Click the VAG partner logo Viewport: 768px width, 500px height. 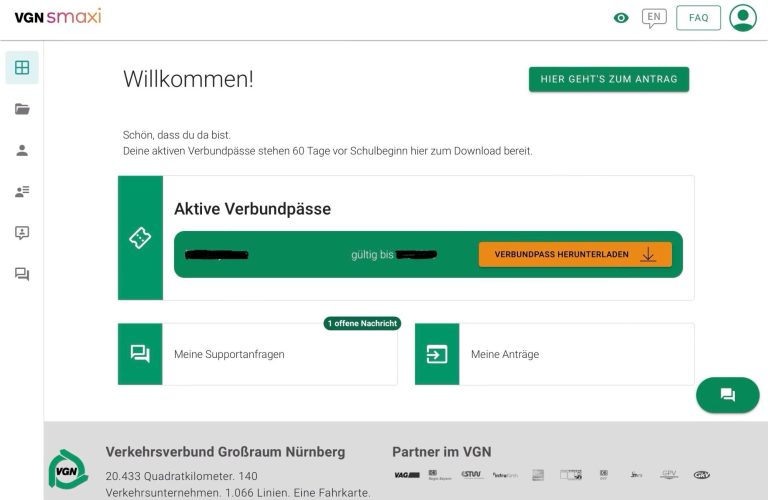click(407, 475)
